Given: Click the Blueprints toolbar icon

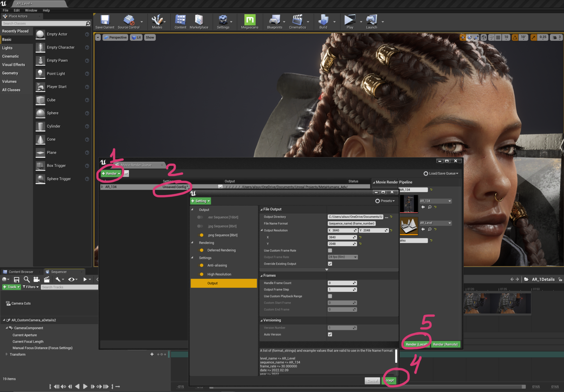Looking at the screenshot, I should click(x=274, y=20).
